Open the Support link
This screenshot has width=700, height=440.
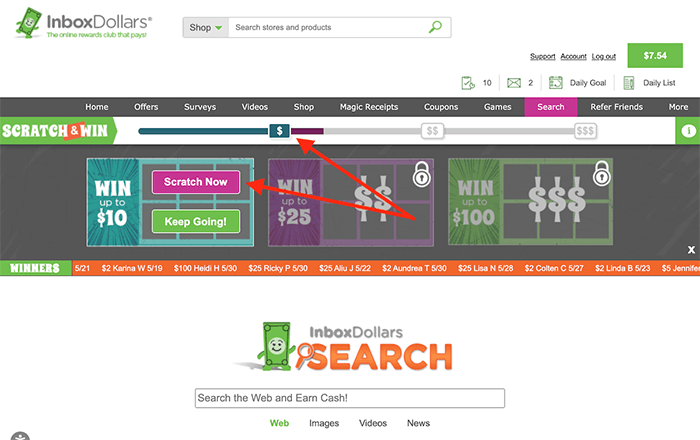click(x=542, y=56)
